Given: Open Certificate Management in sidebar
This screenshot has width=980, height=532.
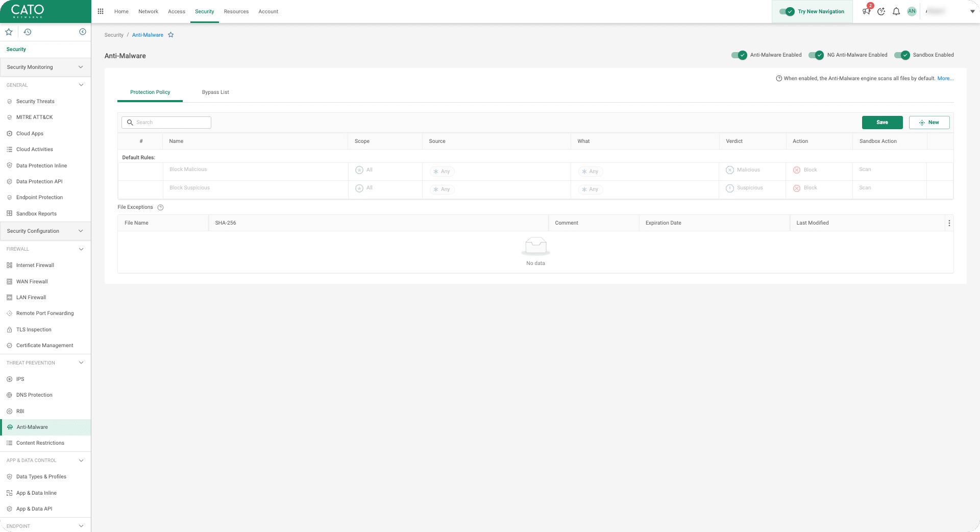Looking at the screenshot, I should coord(45,346).
